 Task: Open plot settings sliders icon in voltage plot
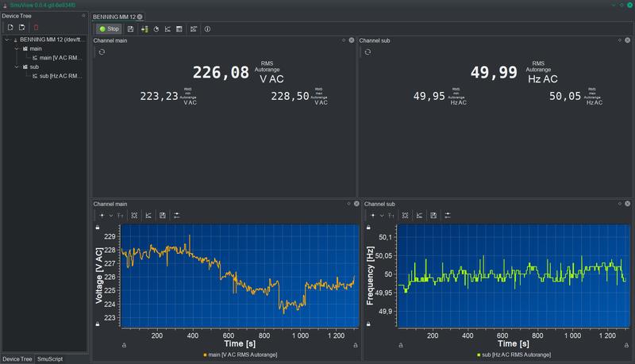click(x=176, y=215)
